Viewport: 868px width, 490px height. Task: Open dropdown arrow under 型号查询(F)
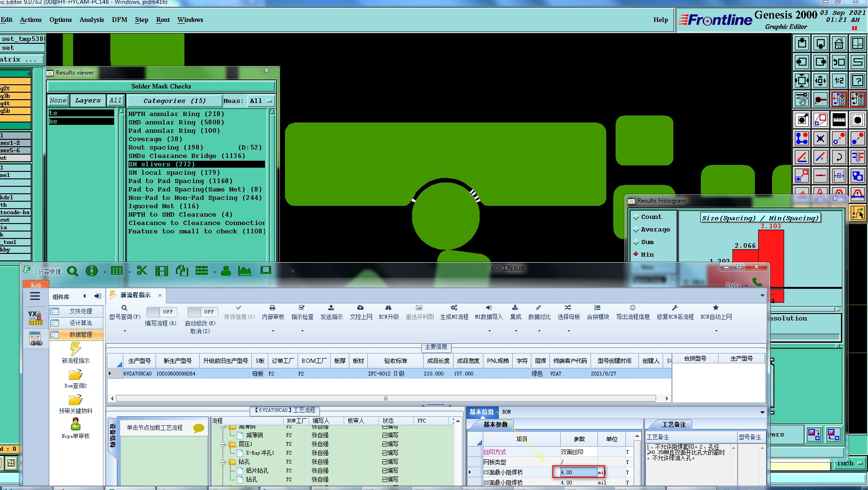(125, 331)
